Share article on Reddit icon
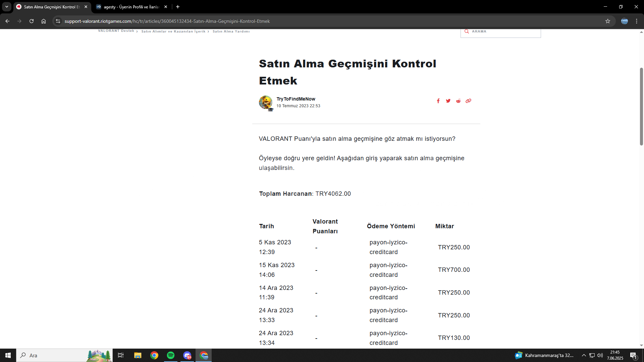Viewport: 644px width, 362px height. pyautogui.click(x=458, y=101)
